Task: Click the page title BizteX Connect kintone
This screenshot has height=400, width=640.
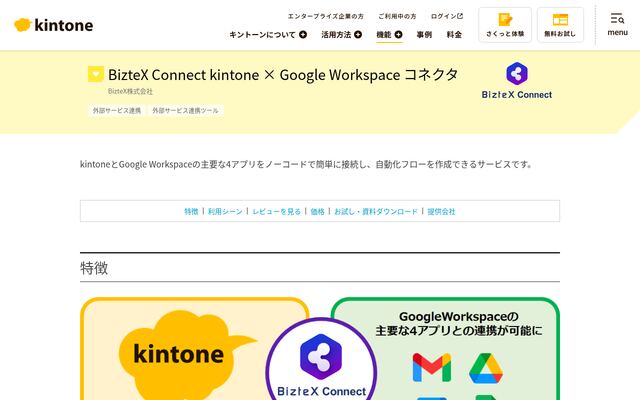Action: point(283,75)
